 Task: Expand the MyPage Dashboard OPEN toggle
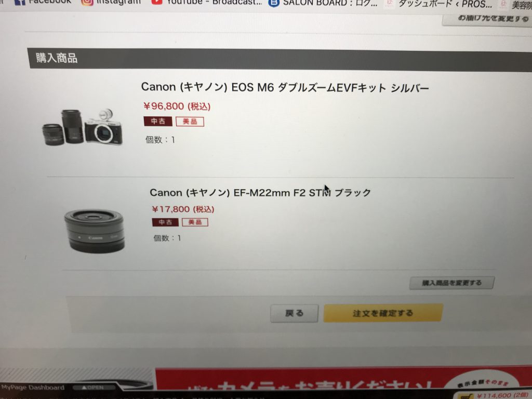tap(92, 387)
